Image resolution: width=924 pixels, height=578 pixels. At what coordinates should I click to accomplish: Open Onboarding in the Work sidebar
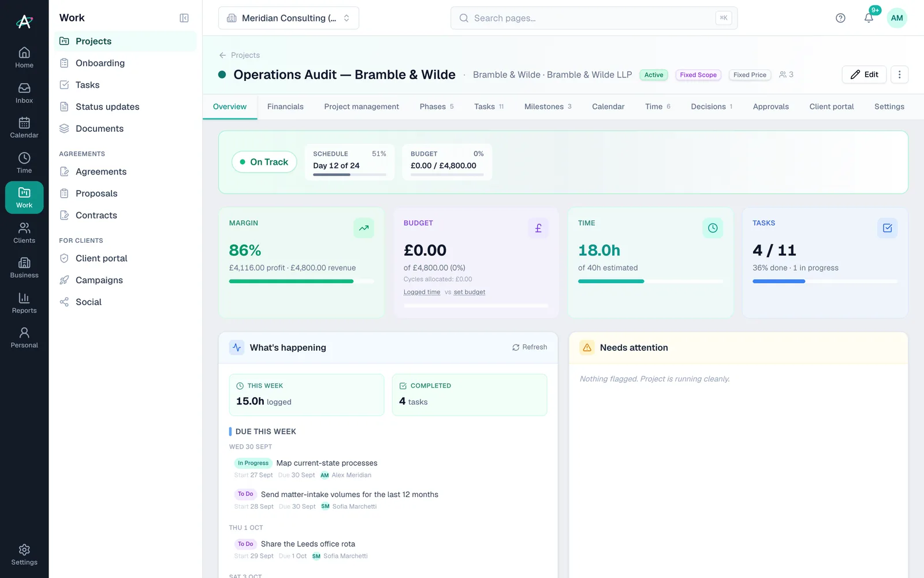(125, 63)
